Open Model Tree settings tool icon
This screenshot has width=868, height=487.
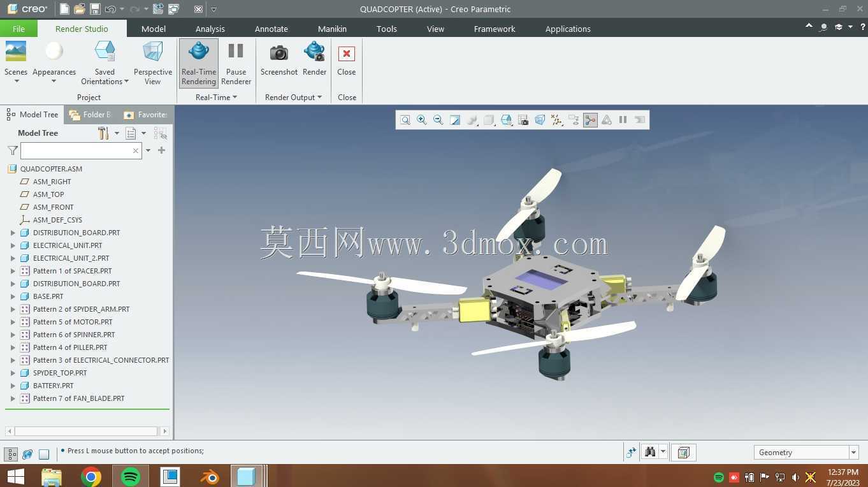103,133
